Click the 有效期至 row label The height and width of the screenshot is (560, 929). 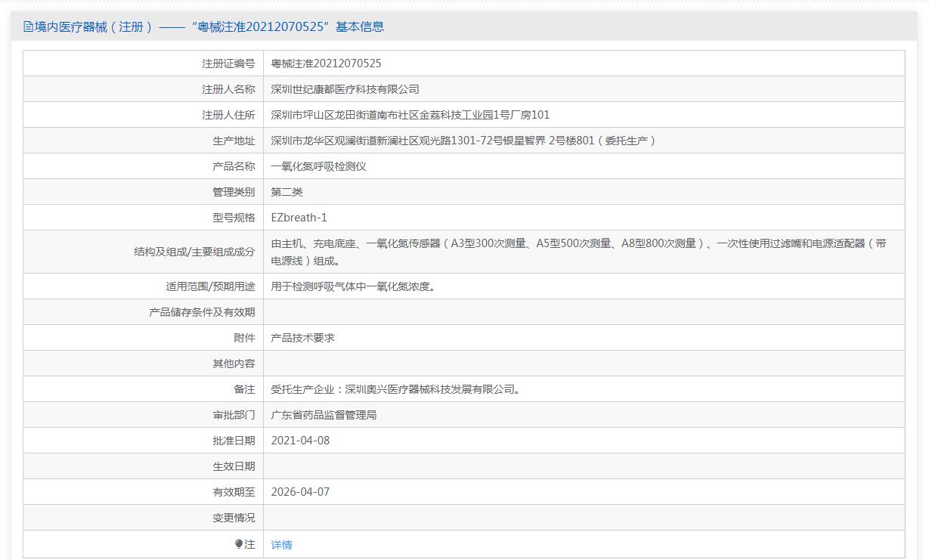[x=234, y=492]
